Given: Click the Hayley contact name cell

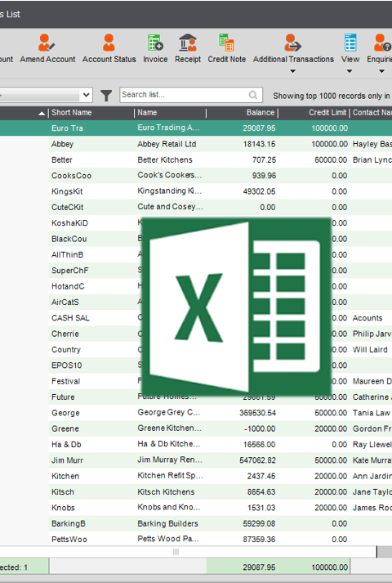Looking at the screenshot, I should 372,144.
